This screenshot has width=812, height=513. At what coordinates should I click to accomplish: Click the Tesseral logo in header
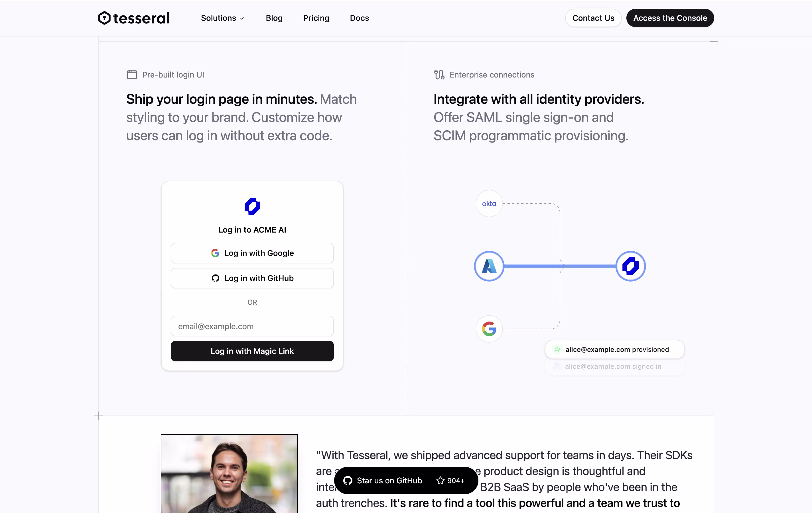[x=133, y=18]
